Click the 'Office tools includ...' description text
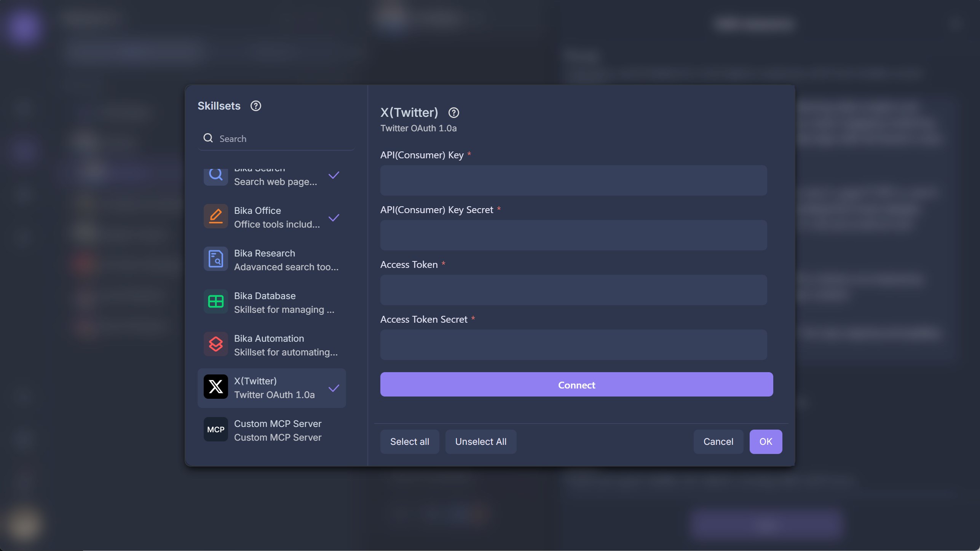 click(277, 225)
